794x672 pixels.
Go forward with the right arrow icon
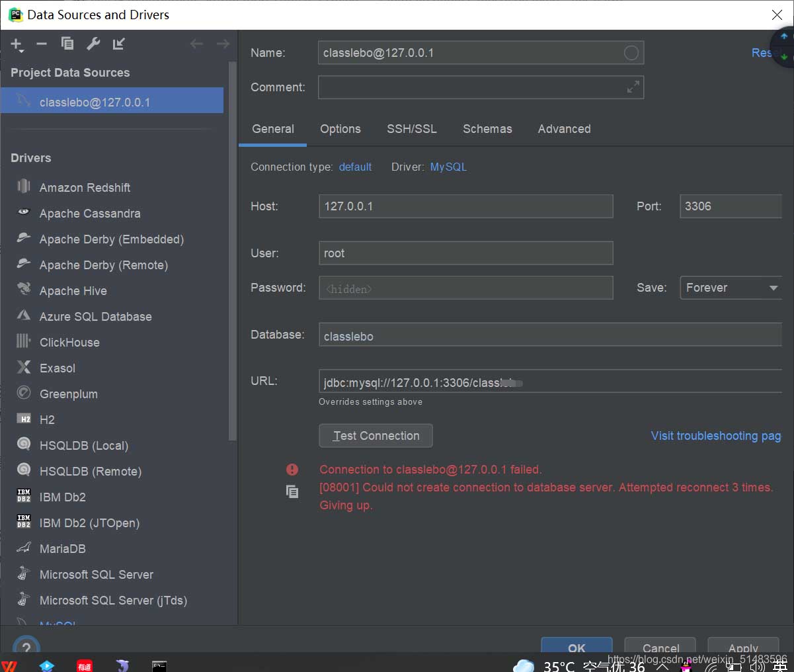tap(223, 44)
